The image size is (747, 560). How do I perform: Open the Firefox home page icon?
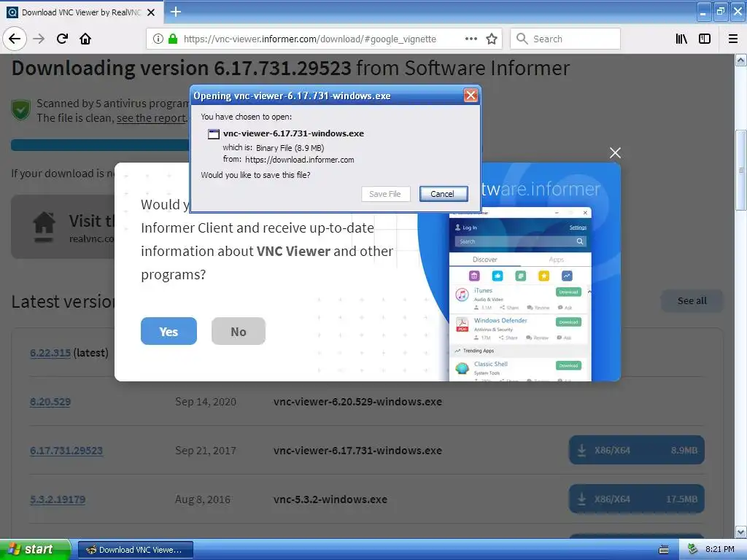(x=85, y=39)
